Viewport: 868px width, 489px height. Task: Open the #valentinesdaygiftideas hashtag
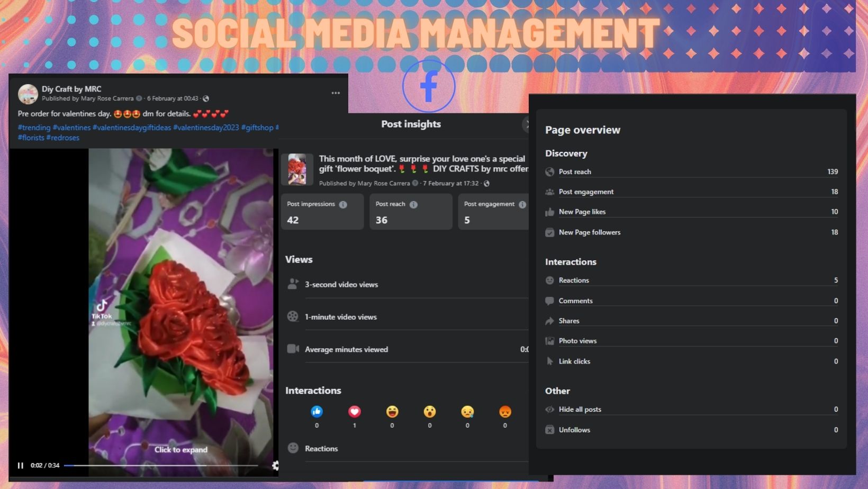pos(132,128)
